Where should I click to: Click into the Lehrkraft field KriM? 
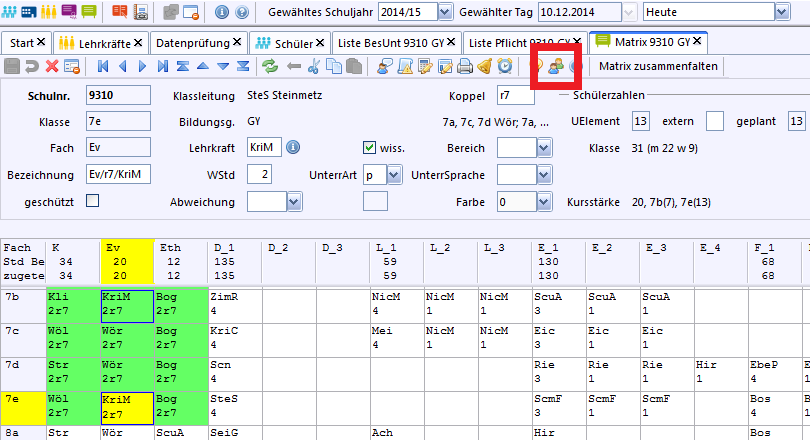(x=264, y=147)
